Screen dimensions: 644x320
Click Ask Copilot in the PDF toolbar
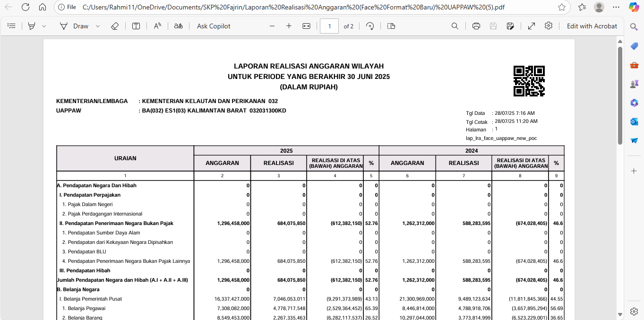click(x=214, y=26)
